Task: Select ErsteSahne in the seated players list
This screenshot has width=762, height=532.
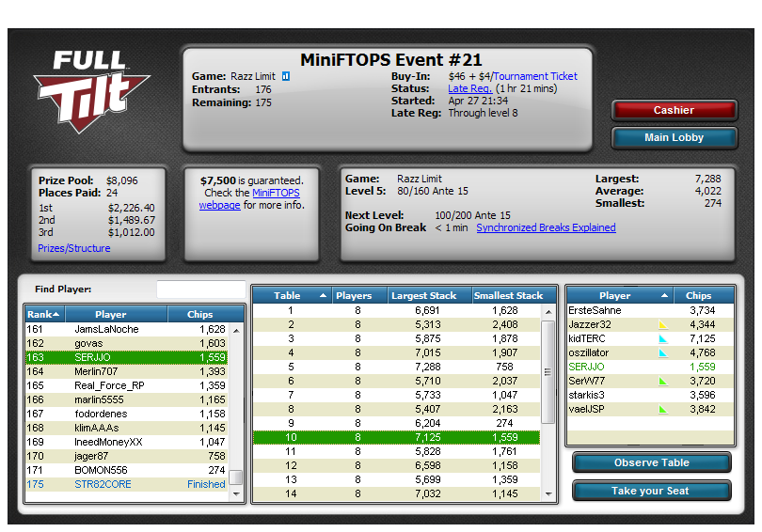Action: click(x=651, y=310)
